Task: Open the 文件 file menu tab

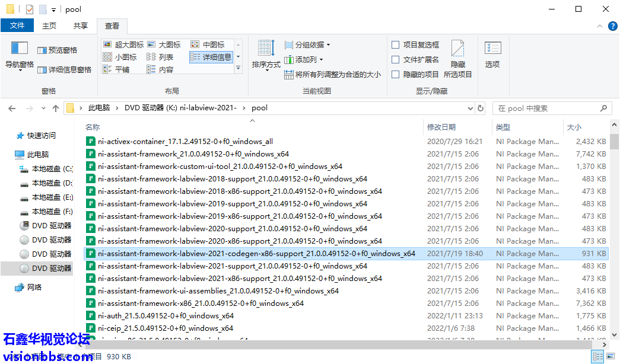Action: tap(17, 25)
